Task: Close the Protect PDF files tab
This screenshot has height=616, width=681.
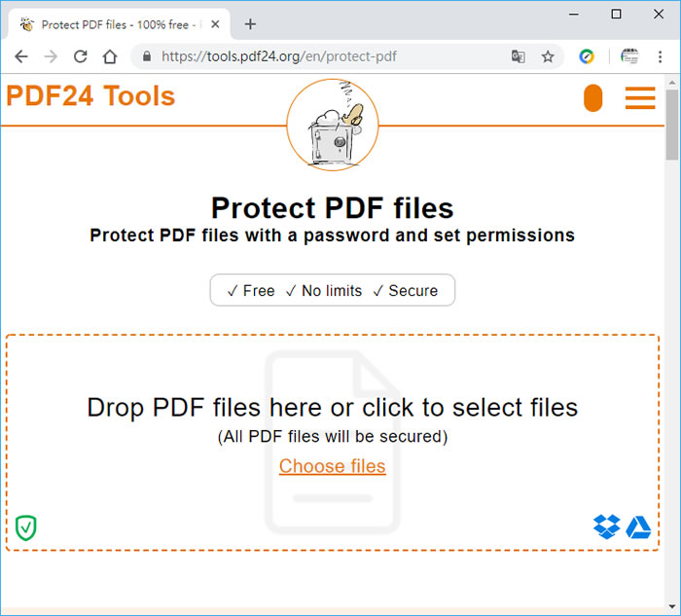Action: click(x=215, y=24)
